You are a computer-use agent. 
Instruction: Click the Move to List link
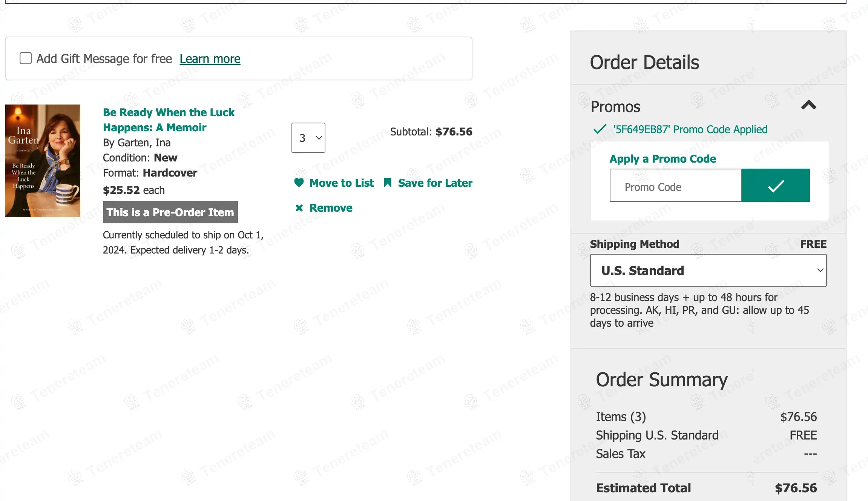pos(342,183)
